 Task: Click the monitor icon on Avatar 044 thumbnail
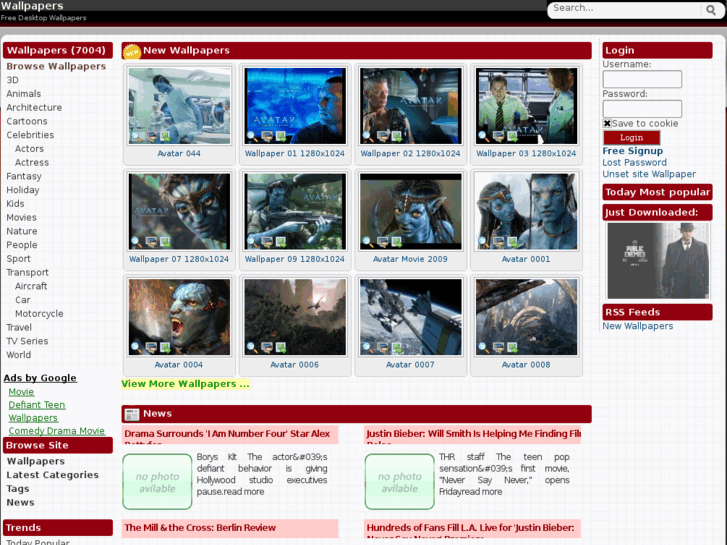click(x=151, y=136)
